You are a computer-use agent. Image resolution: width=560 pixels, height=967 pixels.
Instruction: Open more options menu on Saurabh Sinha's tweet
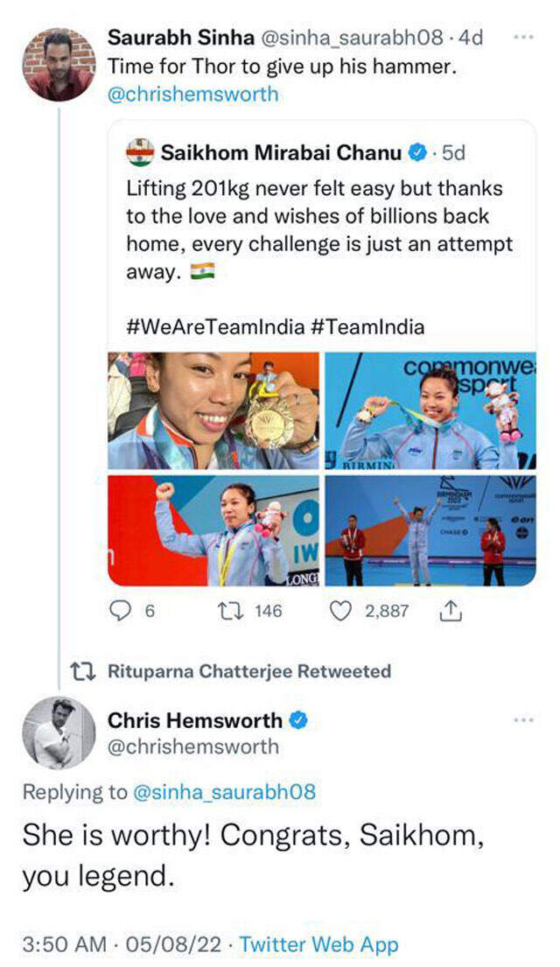tap(523, 38)
